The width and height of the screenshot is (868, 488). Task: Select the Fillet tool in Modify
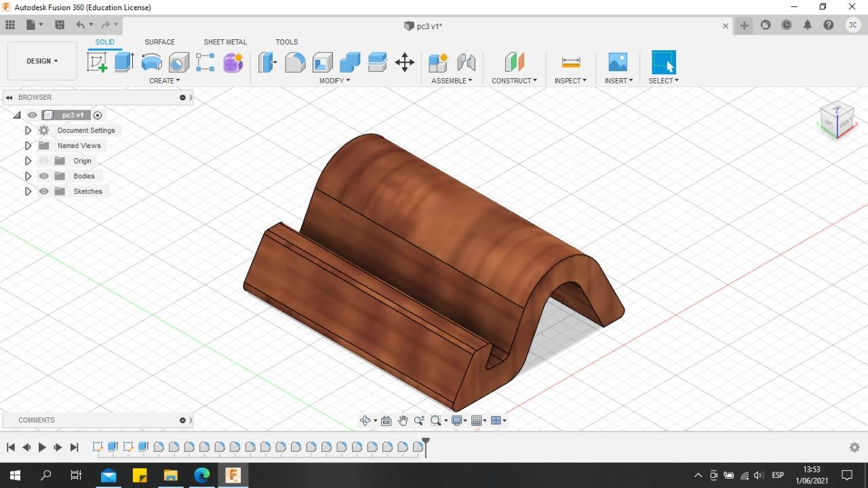[x=295, y=62]
